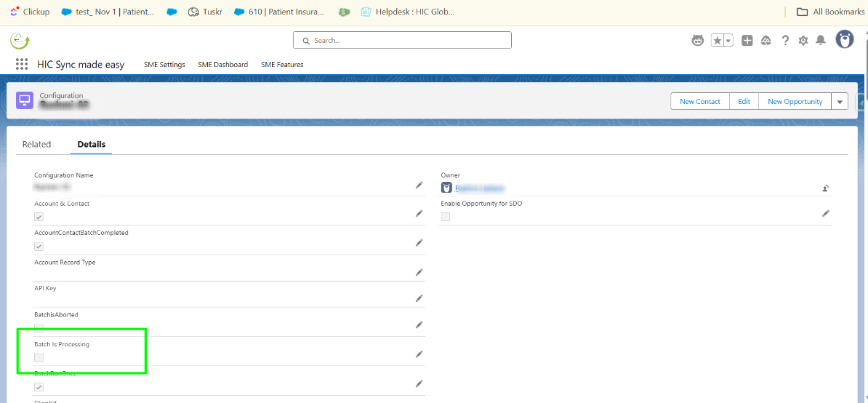Expand the more actions dropdown arrow
The image size is (868, 403).
(840, 101)
